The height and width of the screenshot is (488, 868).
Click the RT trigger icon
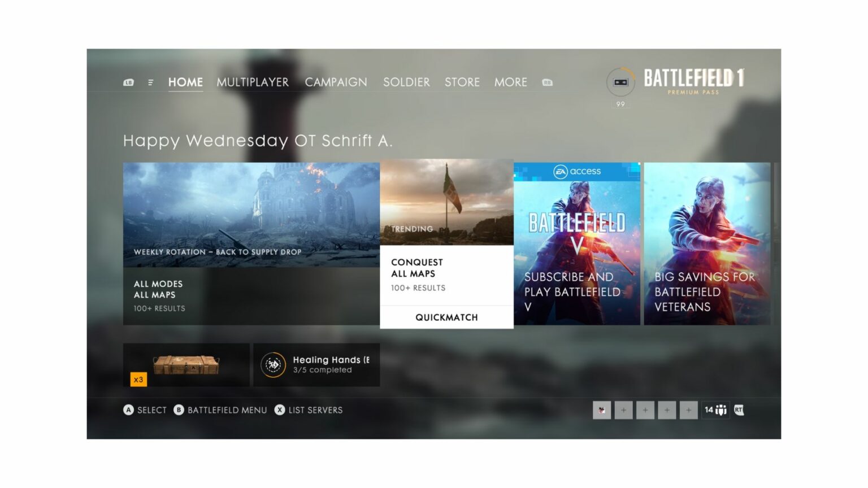(739, 410)
